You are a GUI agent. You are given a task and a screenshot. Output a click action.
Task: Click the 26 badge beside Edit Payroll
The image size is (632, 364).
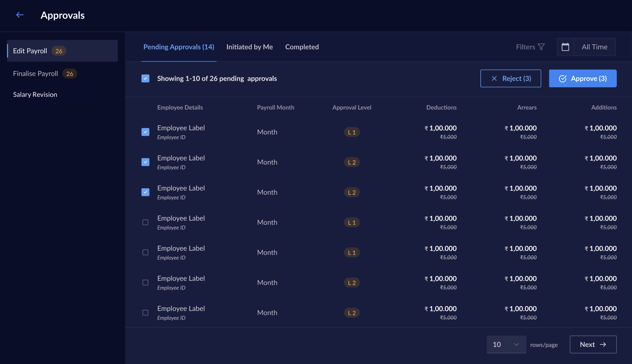pyautogui.click(x=59, y=51)
